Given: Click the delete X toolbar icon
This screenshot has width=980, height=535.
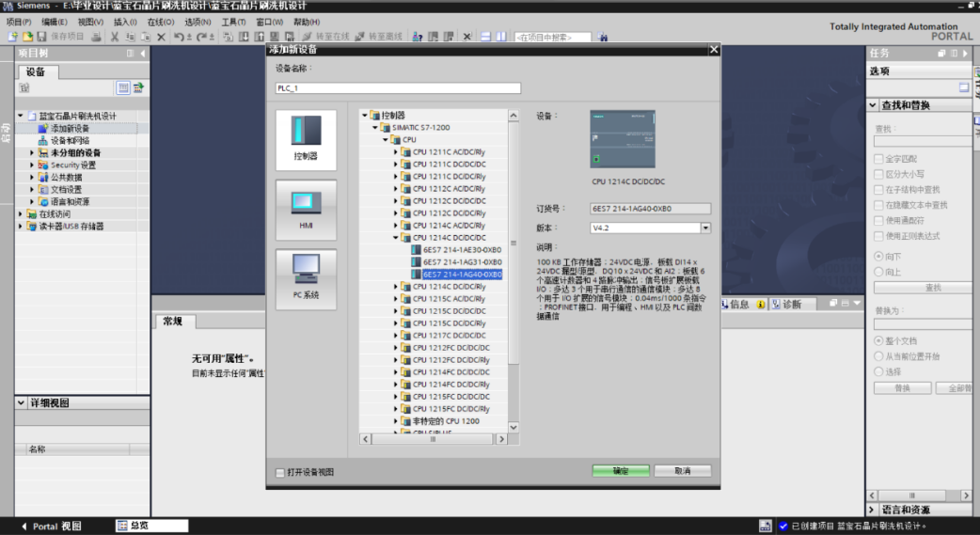Looking at the screenshot, I should tap(161, 37).
